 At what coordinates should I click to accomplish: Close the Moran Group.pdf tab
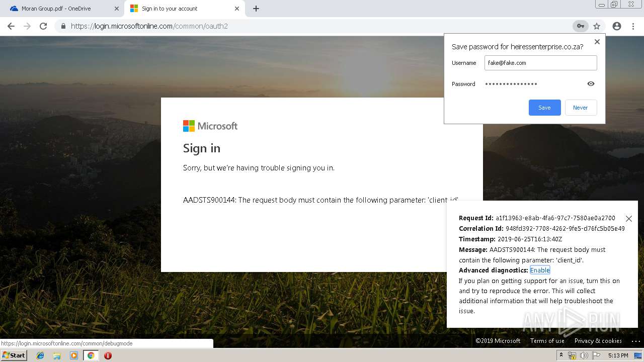(117, 9)
